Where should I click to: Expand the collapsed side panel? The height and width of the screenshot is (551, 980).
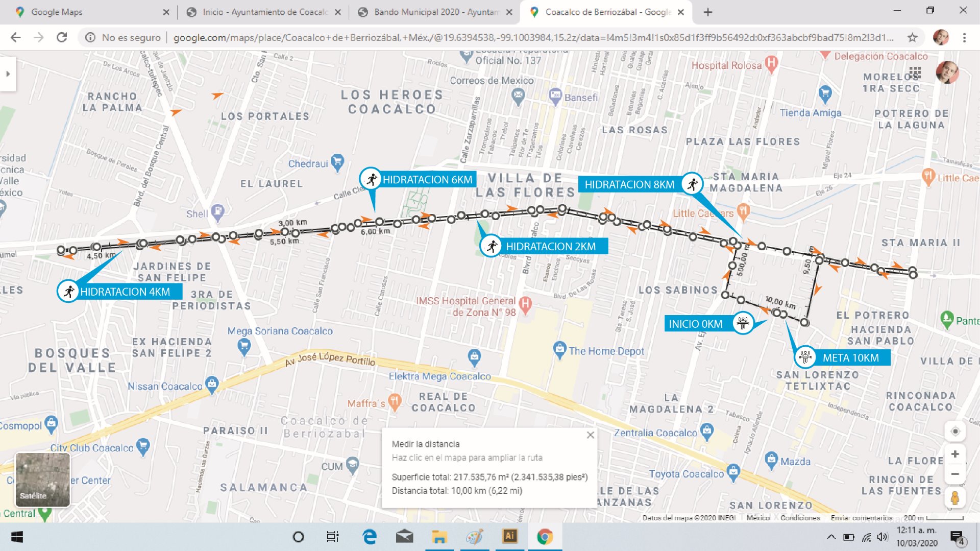coord(8,74)
